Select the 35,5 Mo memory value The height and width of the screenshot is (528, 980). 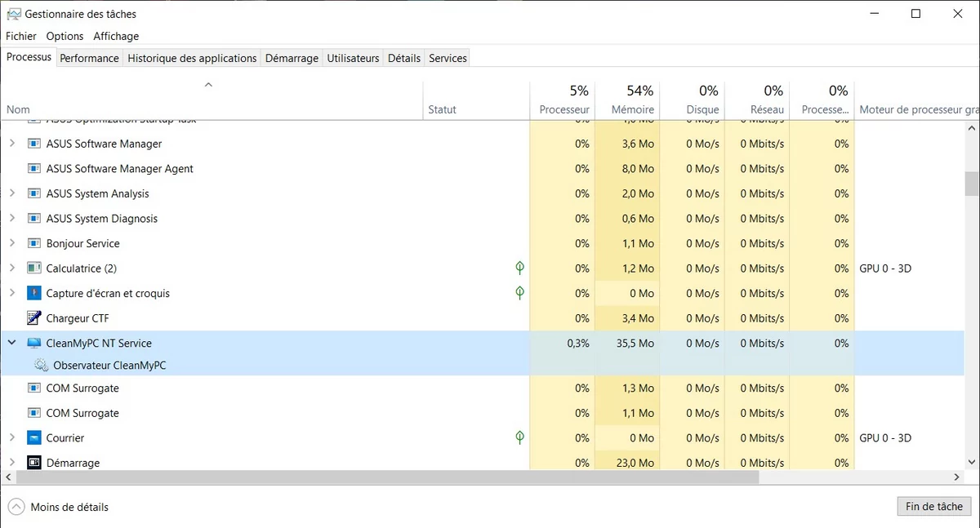tap(635, 344)
